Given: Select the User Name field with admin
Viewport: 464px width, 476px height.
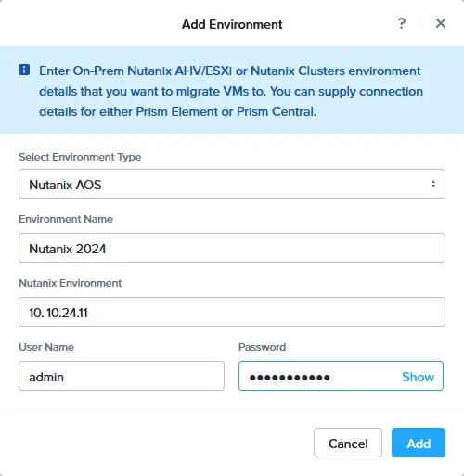Looking at the screenshot, I should tap(122, 376).
